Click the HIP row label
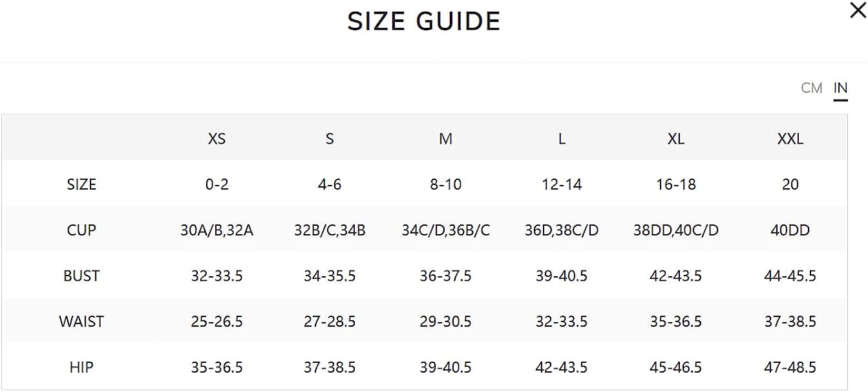The image size is (868, 392). click(81, 367)
